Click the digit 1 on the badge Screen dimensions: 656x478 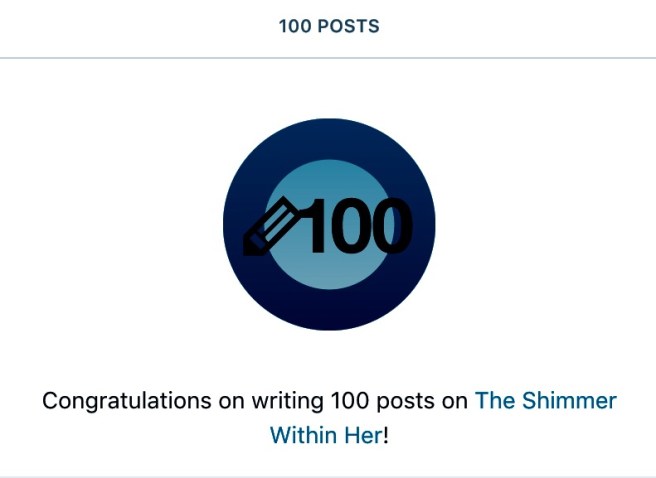[314, 226]
